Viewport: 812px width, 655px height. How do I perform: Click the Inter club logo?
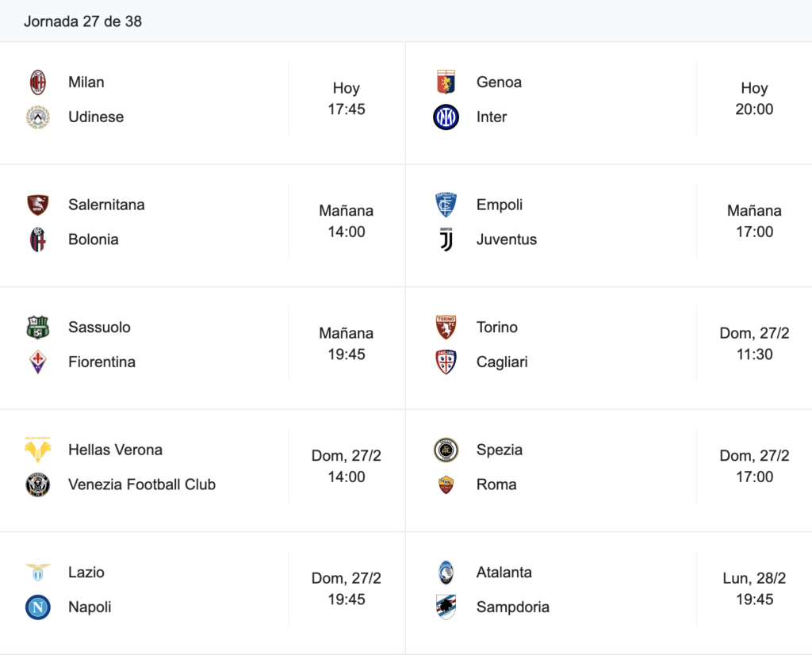pos(446,117)
